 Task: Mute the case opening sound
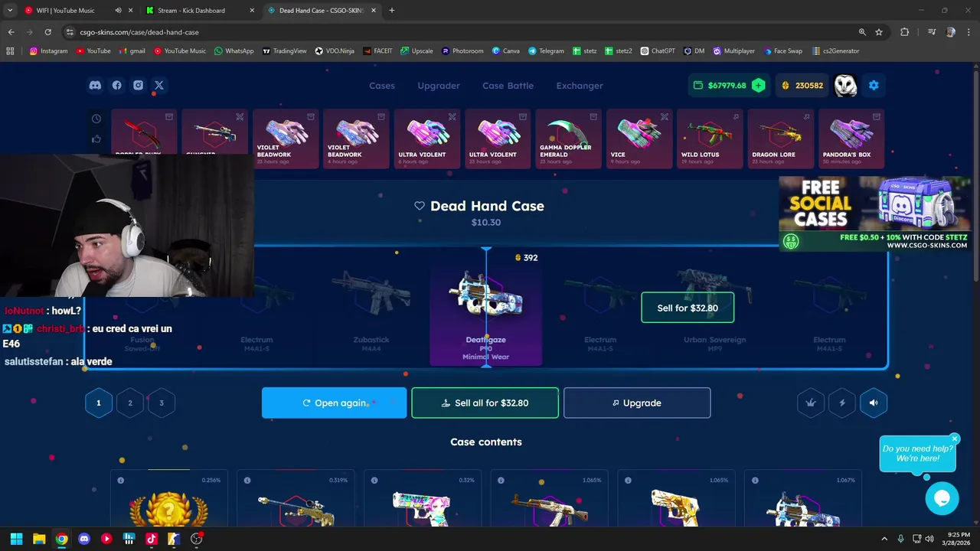pos(874,403)
